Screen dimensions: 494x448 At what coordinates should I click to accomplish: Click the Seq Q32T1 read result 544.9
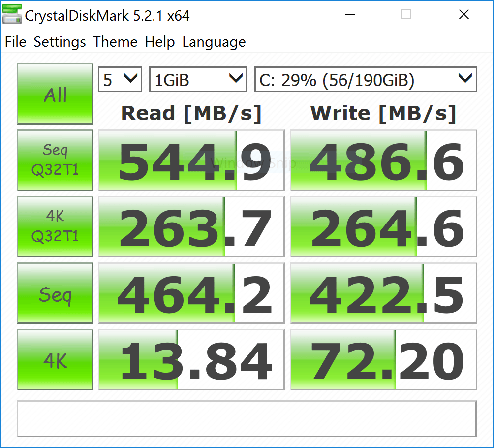(191, 160)
